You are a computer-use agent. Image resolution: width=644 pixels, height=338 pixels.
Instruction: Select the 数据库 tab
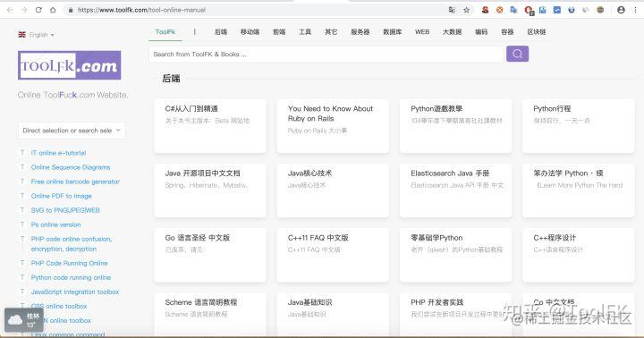393,32
